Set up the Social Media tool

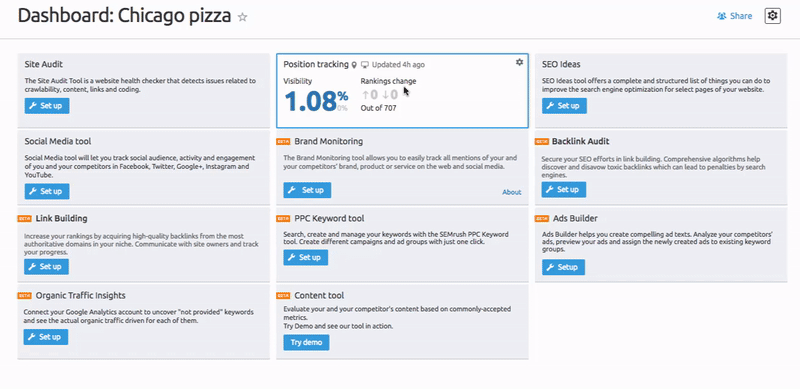(x=47, y=191)
